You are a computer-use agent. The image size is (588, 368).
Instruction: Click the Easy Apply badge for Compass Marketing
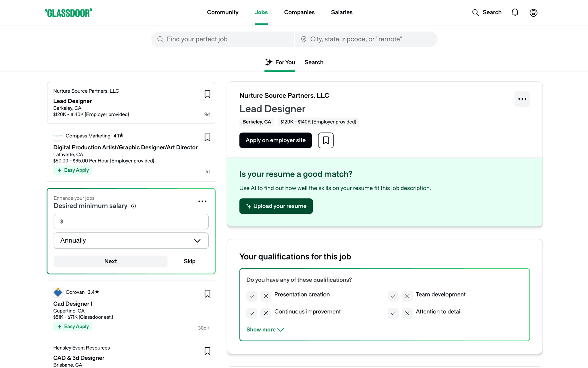73,170
